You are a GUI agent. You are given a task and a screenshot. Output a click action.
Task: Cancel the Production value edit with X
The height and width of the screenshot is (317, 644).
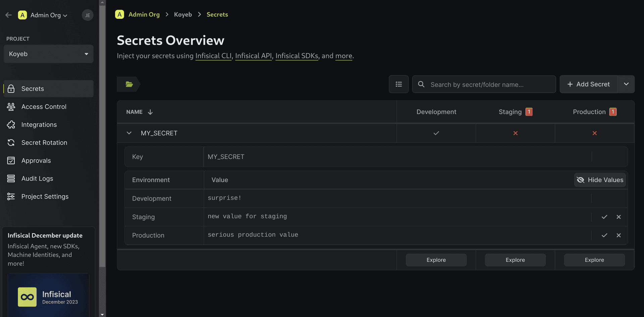(619, 235)
